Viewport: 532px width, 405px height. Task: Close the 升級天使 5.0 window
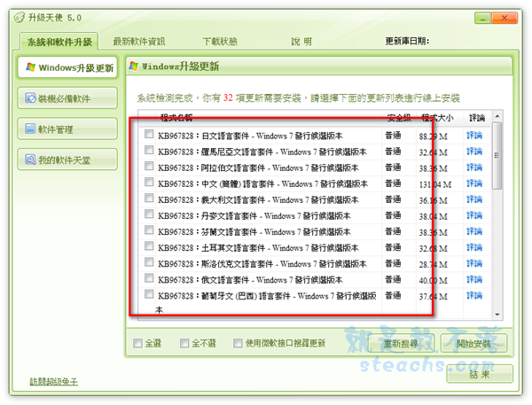(x=505, y=18)
